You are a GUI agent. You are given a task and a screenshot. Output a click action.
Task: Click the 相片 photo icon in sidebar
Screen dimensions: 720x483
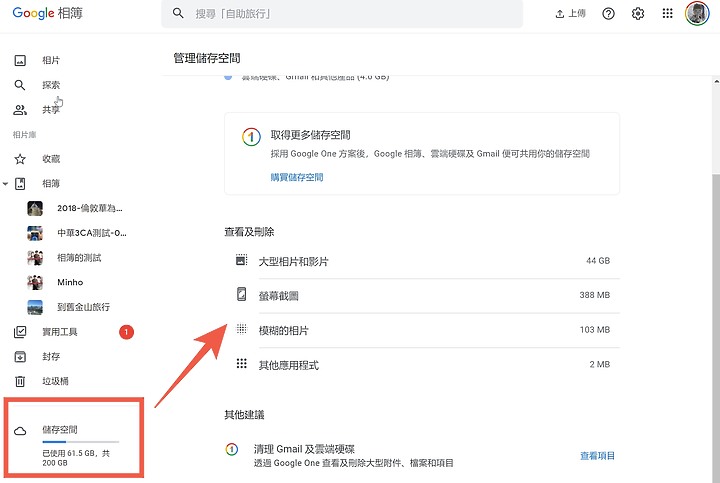pos(20,60)
